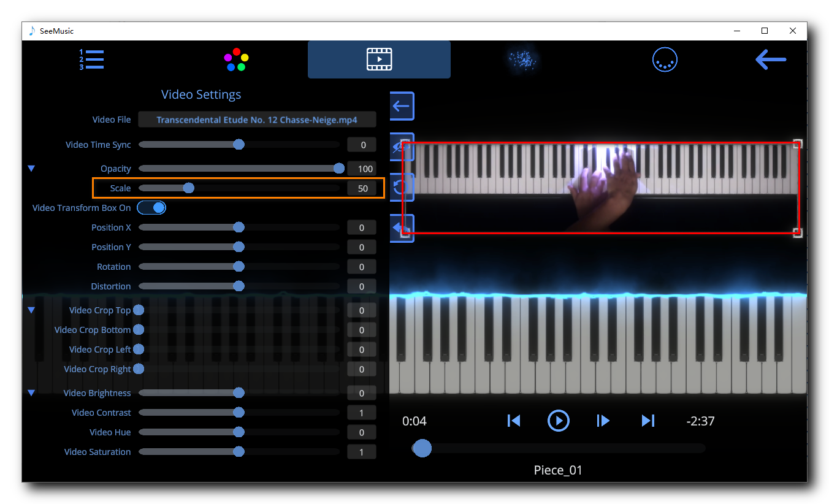Click the Opacity value field showing 100
Viewport: 829px width, 504px height.
point(362,169)
